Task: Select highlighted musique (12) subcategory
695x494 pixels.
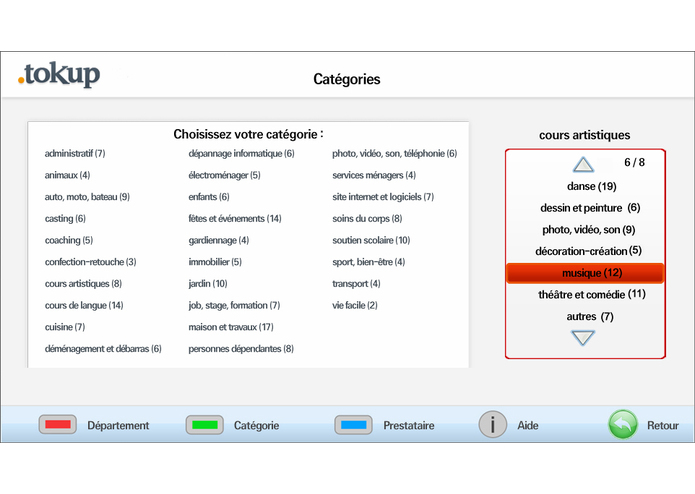Action: [585, 273]
